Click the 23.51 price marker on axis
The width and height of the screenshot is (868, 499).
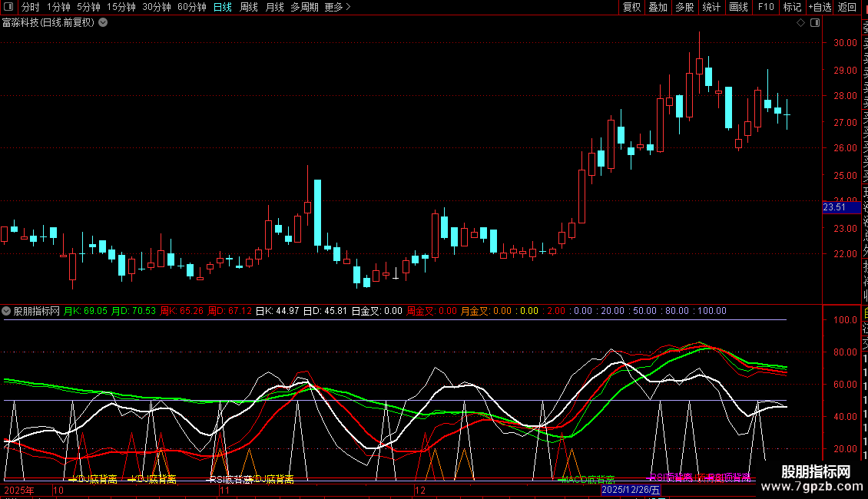(x=841, y=207)
